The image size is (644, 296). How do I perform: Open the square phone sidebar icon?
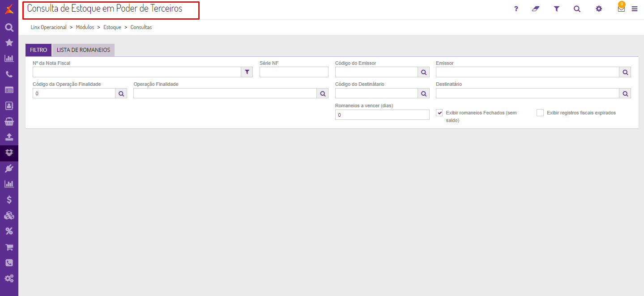point(9,262)
